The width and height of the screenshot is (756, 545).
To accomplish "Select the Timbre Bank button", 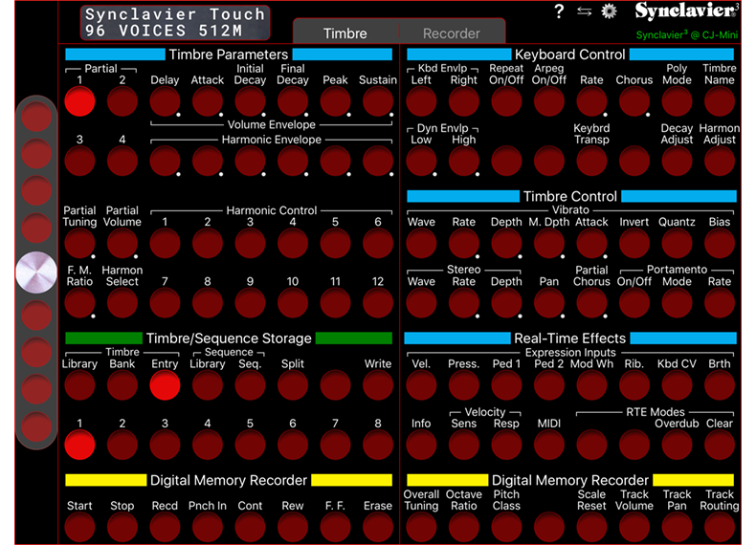I will tap(122, 385).
